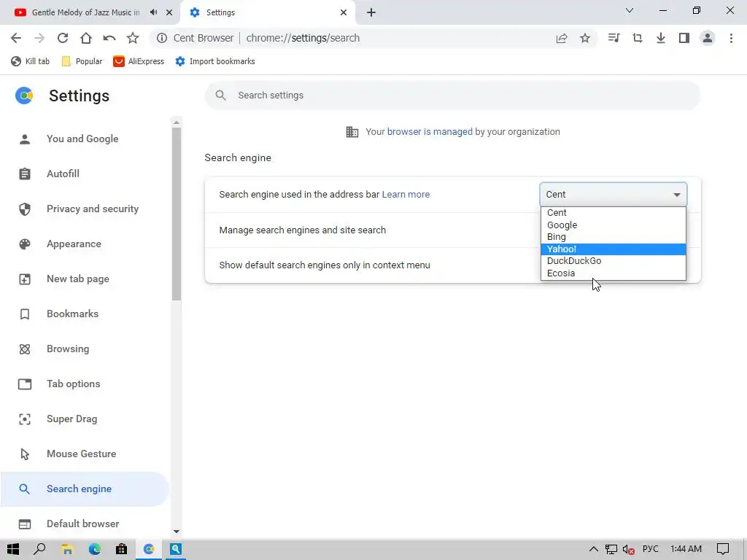This screenshot has width=747, height=560.
Task: Open the home page via house icon
Action: [x=86, y=38]
